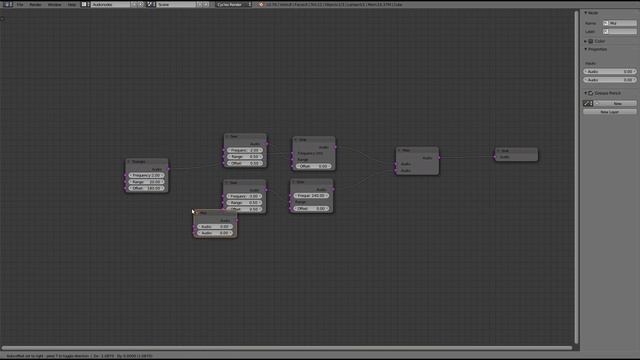This screenshot has width=640, height=360.
Task: Click upper-left Sine node Audio output socket
Action: click(267, 144)
